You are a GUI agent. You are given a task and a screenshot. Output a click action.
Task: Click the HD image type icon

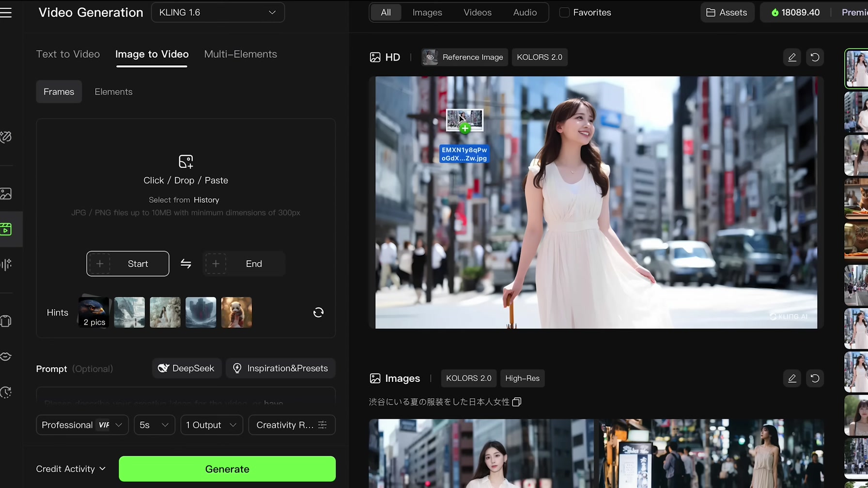point(375,57)
